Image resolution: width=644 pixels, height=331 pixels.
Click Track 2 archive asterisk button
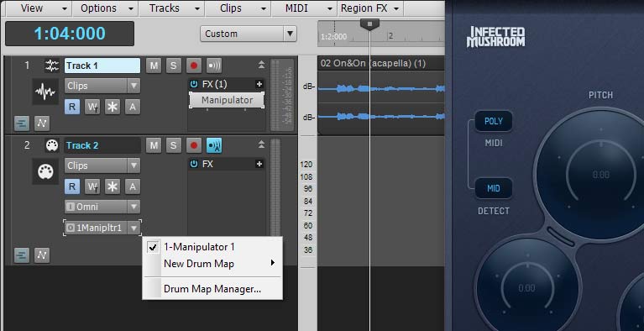click(113, 187)
